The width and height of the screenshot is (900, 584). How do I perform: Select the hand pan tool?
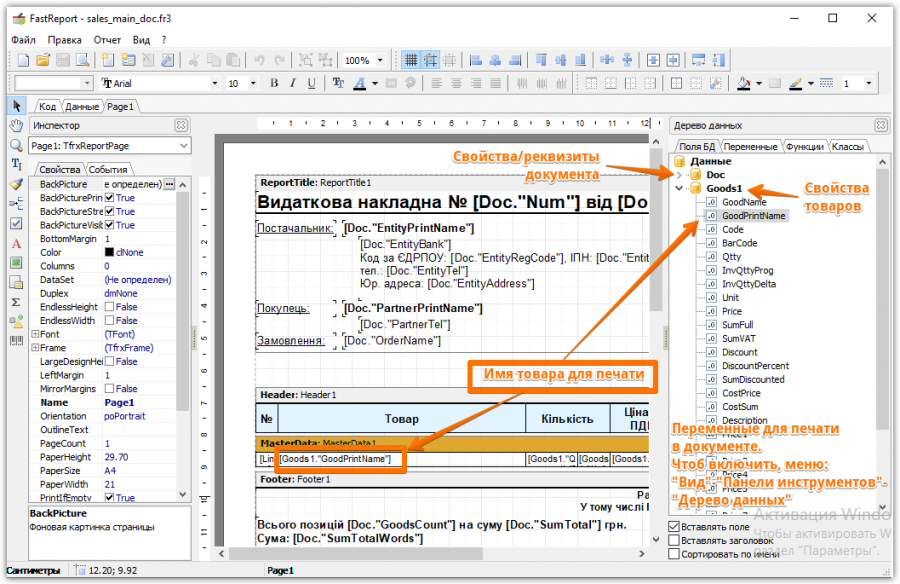click(x=16, y=126)
